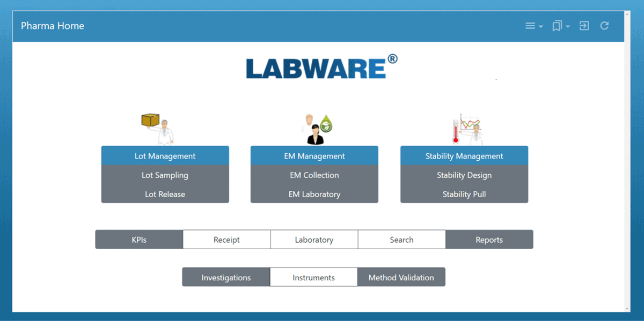Image resolution: width=644 pixels, height=336 pixels.
Task: Refresh the Pharma Home page
Action: [x=605, y=26]
